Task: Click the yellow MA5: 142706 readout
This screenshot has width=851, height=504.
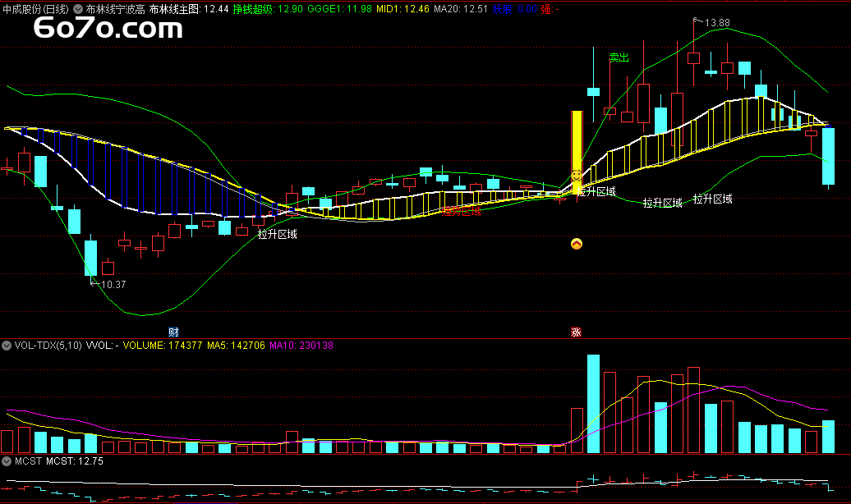Action: click(x=236, y=346)
